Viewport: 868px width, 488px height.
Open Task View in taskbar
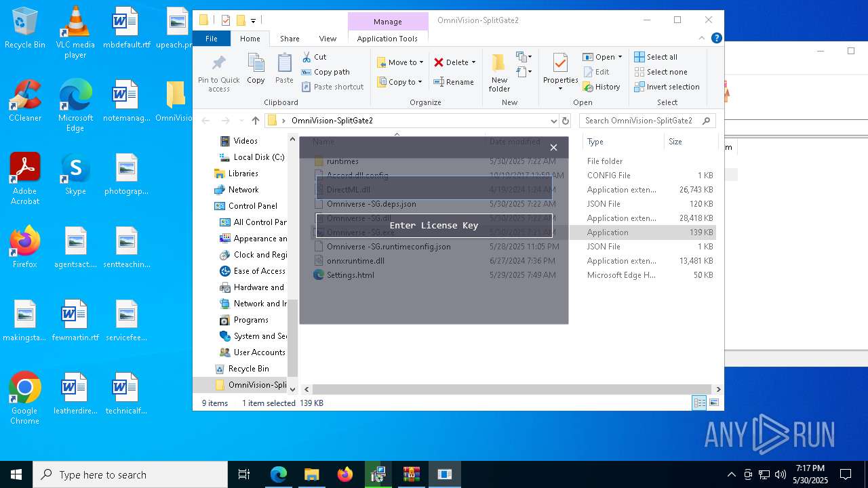coord(244,474)
